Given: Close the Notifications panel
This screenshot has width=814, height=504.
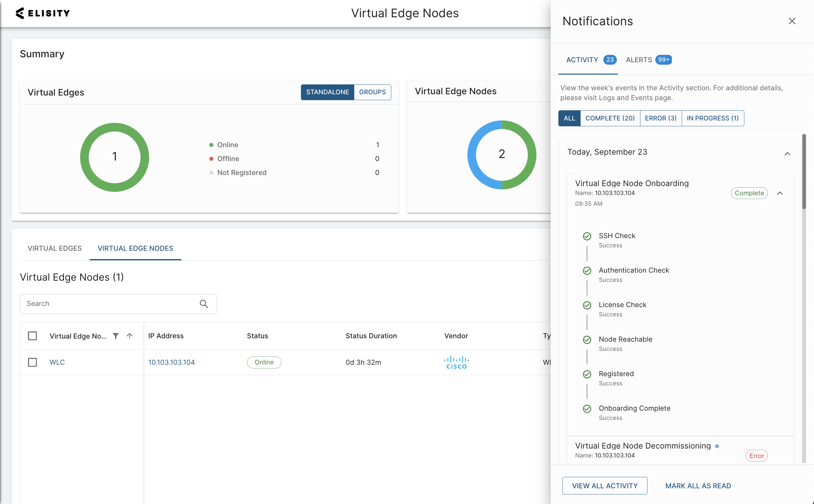Looking at the screenshot, I should pos(792,21).
